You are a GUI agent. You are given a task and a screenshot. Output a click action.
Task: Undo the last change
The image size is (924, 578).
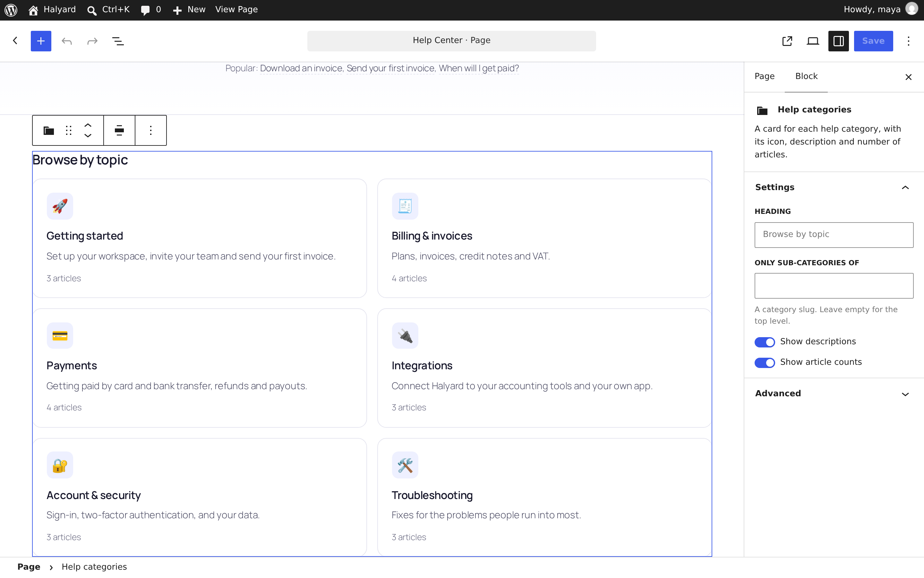click(67, 41)
